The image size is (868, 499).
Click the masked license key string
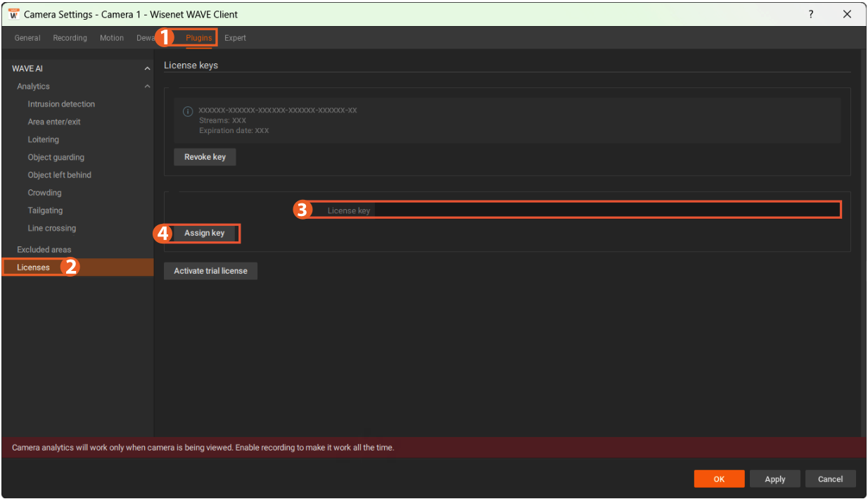pos(278,110)
